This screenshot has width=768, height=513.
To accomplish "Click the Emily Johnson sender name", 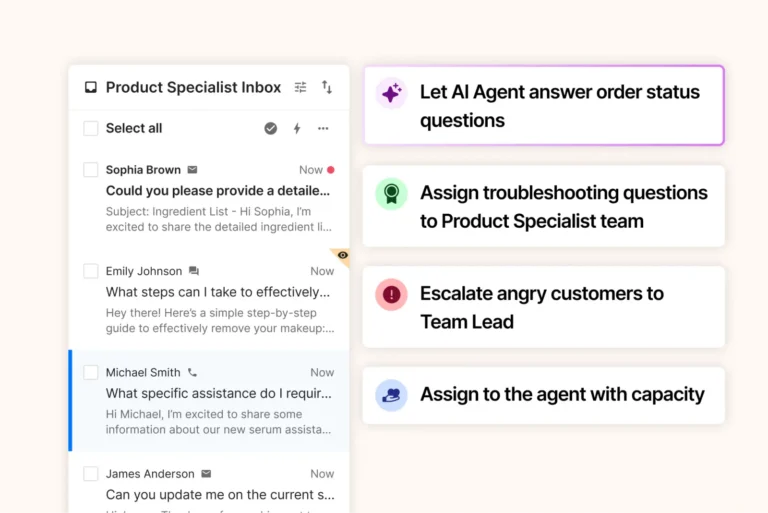I will 144,271.
